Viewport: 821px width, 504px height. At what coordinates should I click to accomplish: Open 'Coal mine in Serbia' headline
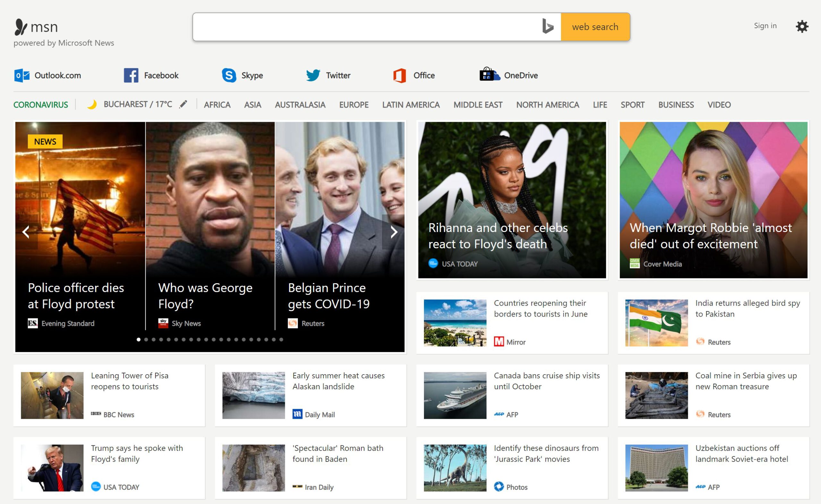click(746, 381)
